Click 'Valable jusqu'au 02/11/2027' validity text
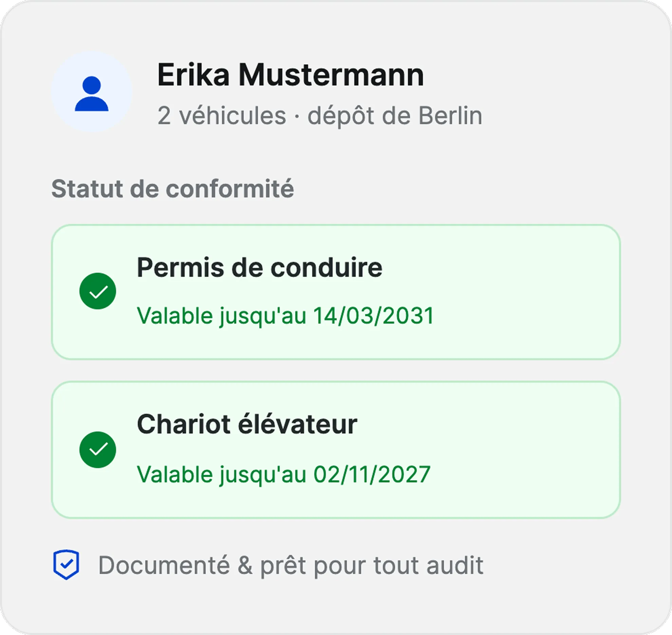This screenshot has width=672, height=635. pos(284,475)
